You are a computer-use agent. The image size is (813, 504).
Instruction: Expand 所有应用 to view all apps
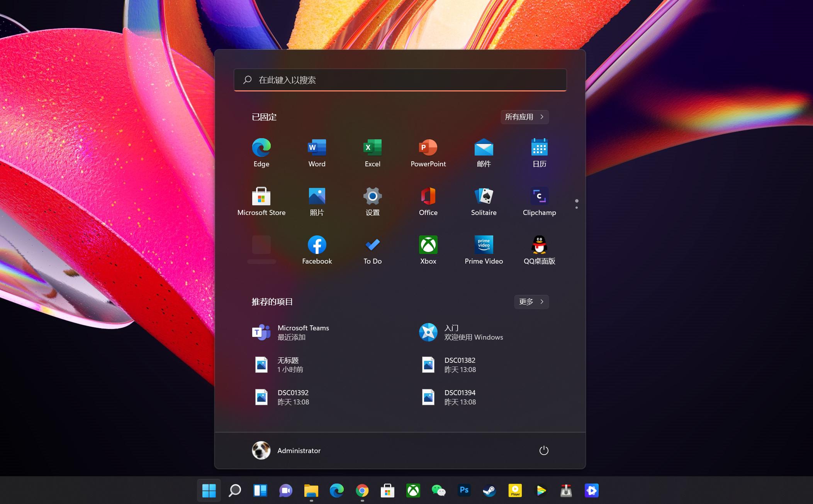[524, 117]
